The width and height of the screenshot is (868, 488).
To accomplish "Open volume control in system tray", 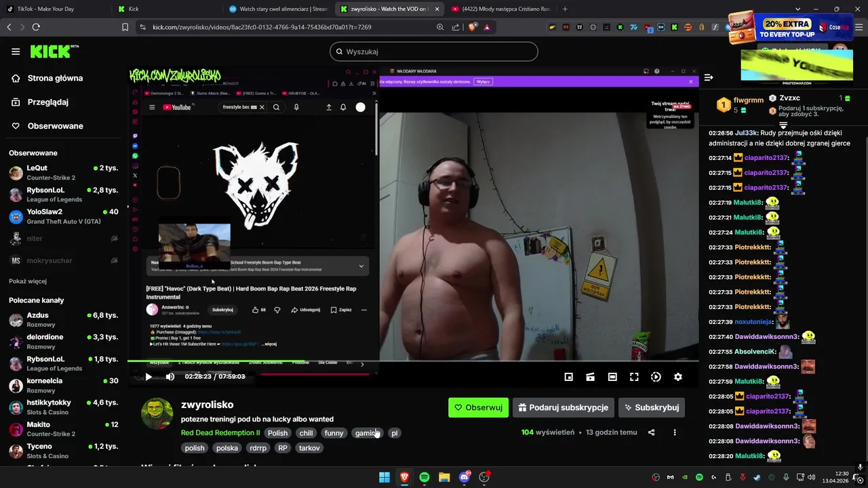I will (x=811, y=477).
